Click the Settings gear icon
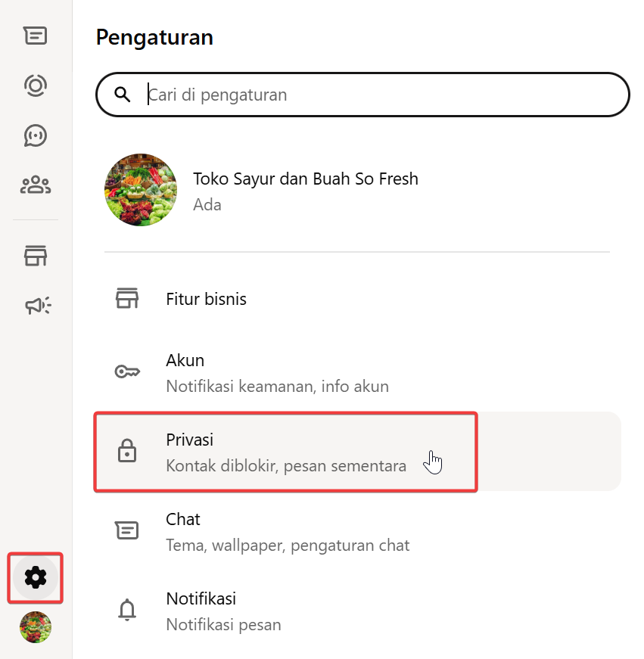Viewport: 644px width, 659px height. tap(36, 578)
